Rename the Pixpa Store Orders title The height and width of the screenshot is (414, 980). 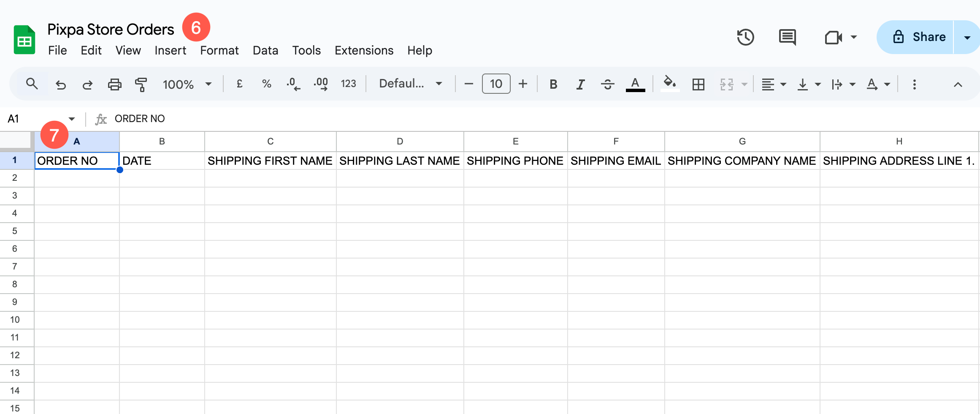click(x=111, y=29)
